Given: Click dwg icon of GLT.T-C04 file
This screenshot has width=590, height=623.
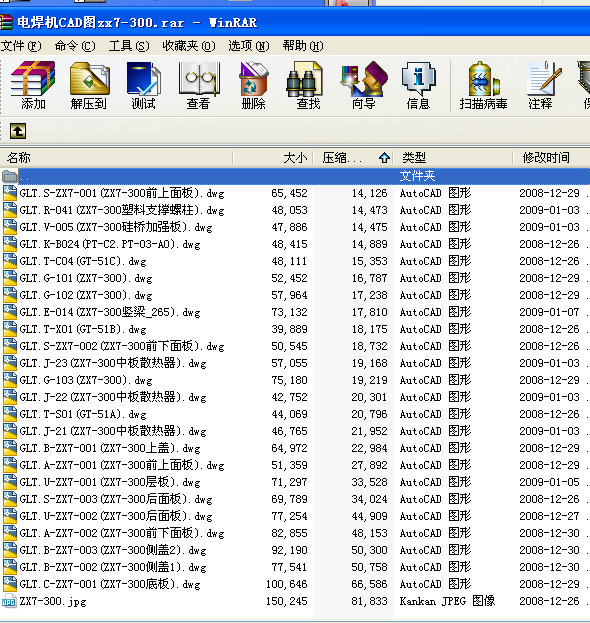Looking at the screenshot, I should tap(10, 261).
